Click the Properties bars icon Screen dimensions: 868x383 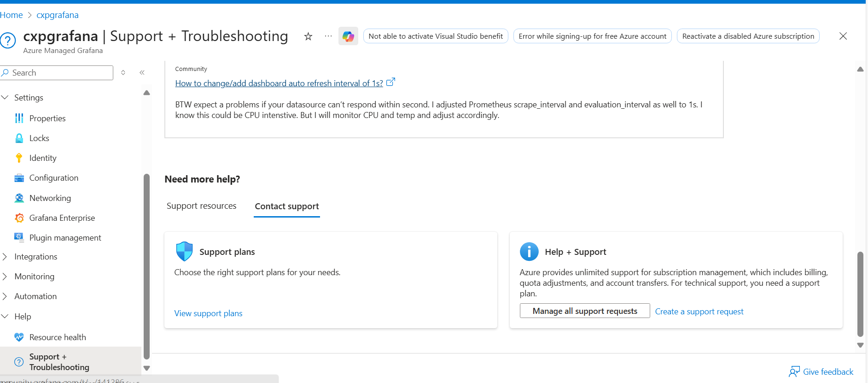point(19,118)
